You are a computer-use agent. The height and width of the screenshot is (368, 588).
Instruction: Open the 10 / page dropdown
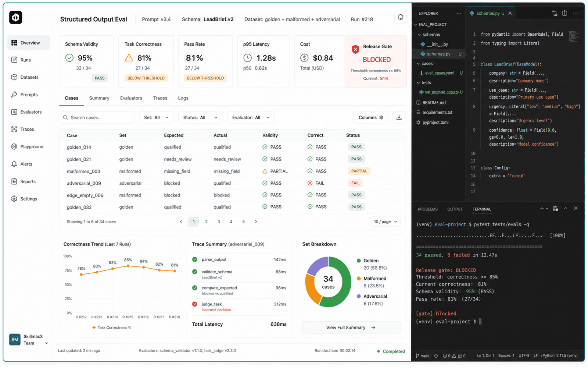[385, 222]
